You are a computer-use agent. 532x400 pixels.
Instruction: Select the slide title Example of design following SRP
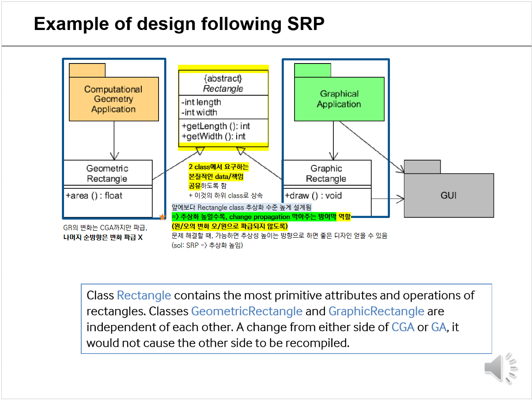tap(179, 24)
